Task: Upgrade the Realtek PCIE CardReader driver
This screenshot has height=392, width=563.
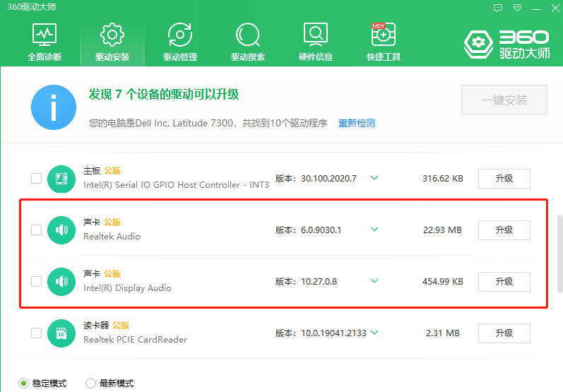Action: pos(504,333)
